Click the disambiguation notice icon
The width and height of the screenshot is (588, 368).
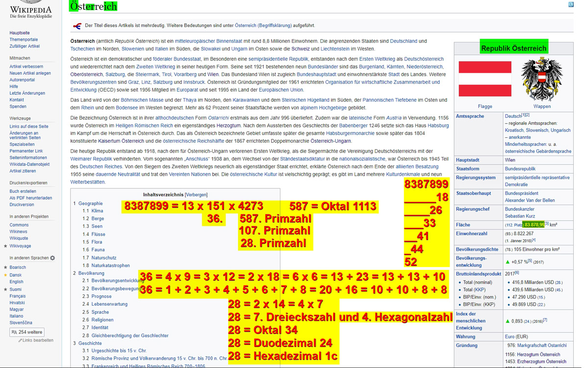pyautogui.click(x=77, y=26)
